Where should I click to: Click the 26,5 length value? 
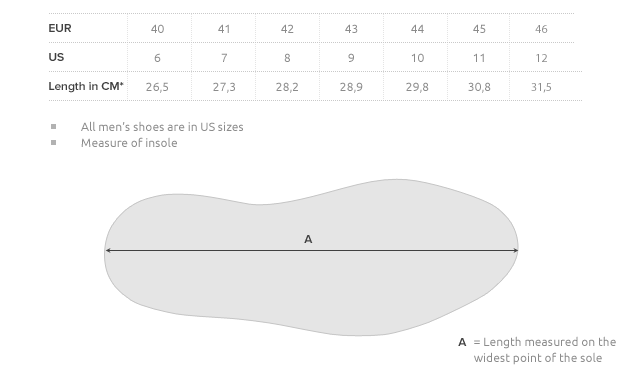157,87
